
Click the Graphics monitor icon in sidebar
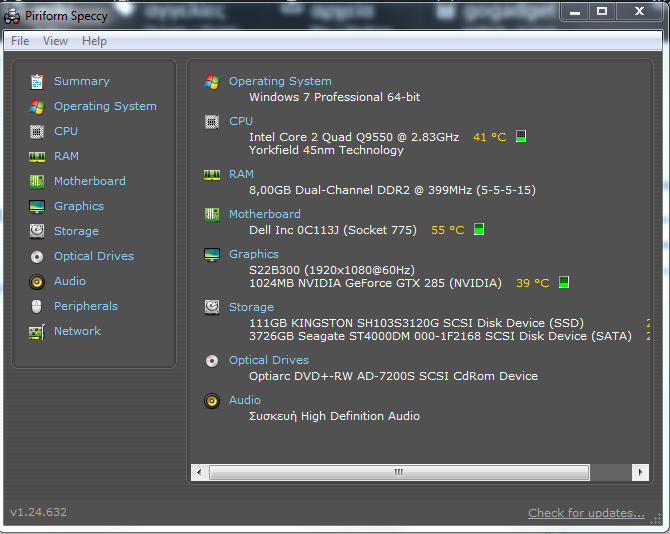[37, 207]
